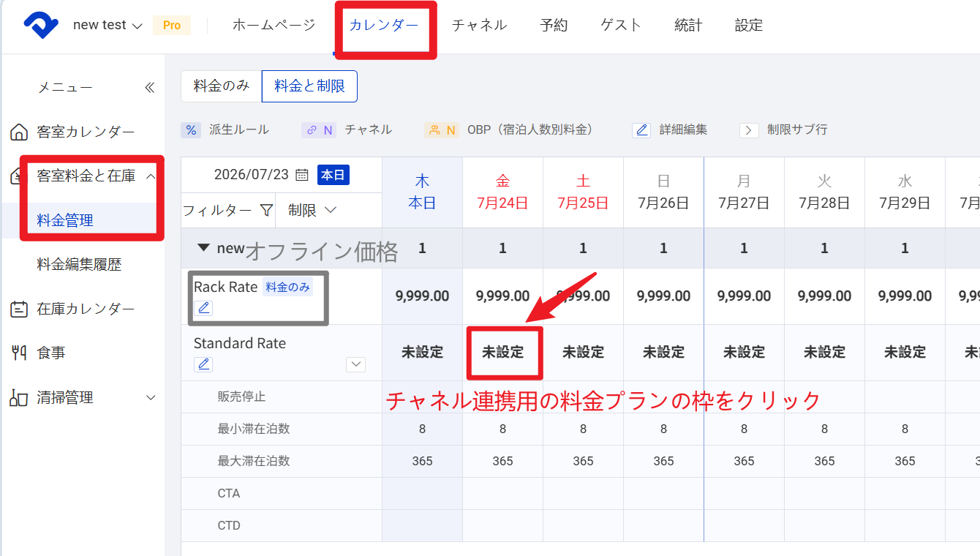The height and width of the screenshot is (556, 980).
Task: Jump to today with 本日 button
Action: click(333, 175)
